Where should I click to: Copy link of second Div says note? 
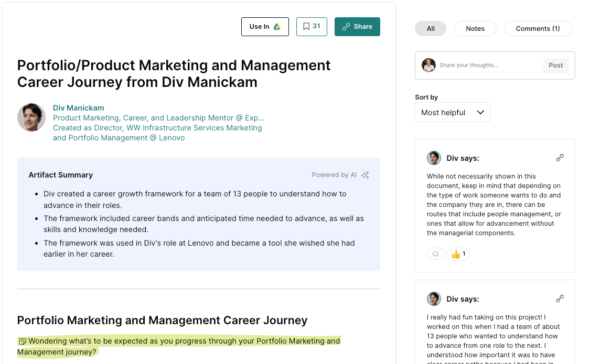click(x=560, y=299)
